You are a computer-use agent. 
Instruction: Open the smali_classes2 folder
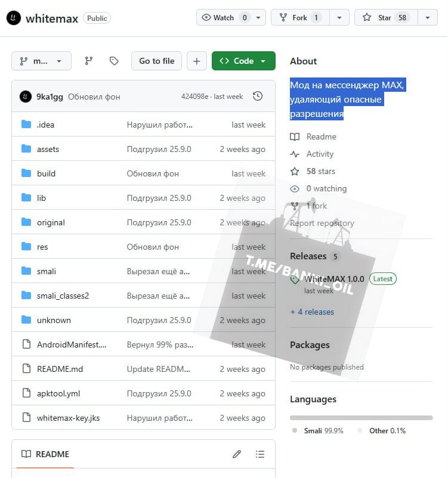63,296
